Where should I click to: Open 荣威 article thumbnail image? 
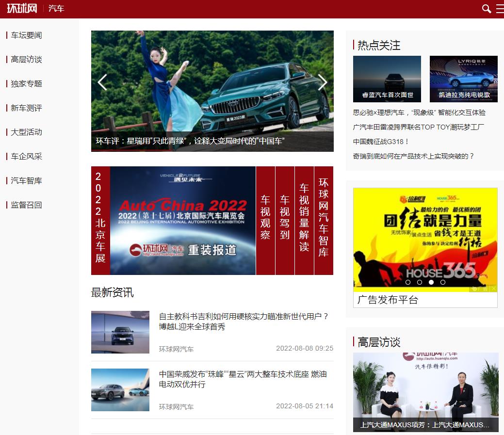pyautogui.click(x=120, y=390)
